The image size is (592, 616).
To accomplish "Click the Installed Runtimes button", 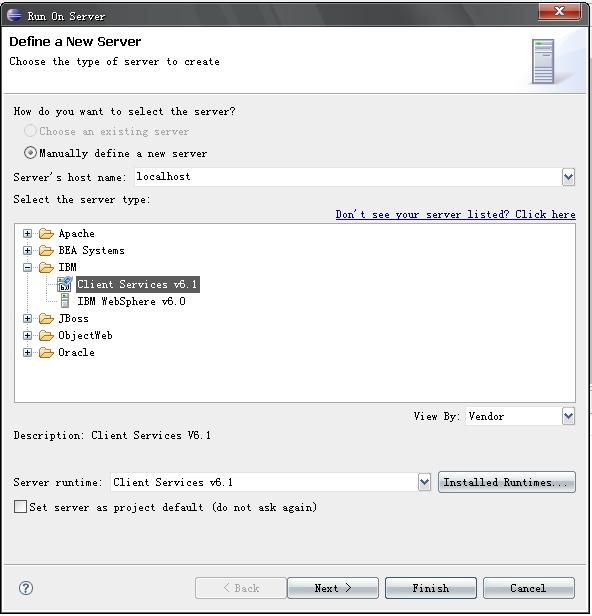I will 507,482.
